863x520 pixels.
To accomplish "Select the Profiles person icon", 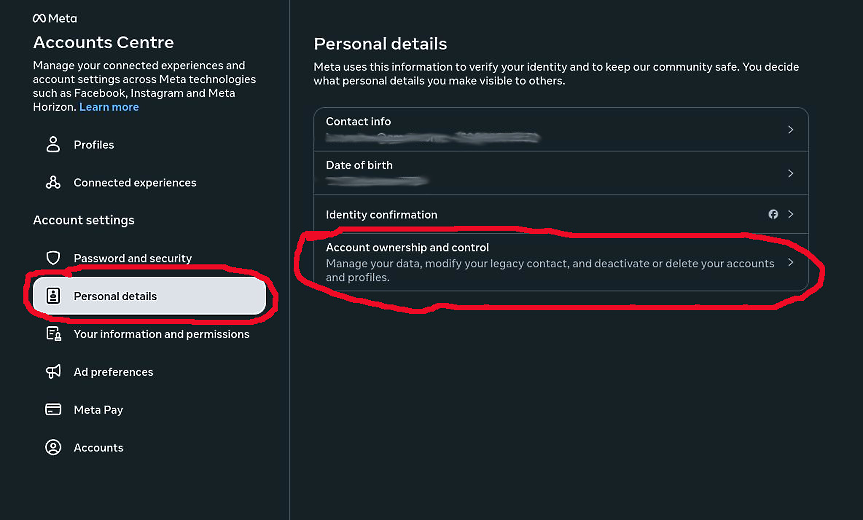I will tap(53, 144).
